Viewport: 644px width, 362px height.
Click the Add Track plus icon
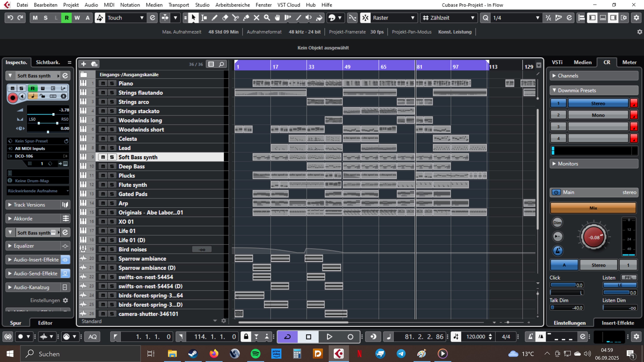(x=84, y=64)
